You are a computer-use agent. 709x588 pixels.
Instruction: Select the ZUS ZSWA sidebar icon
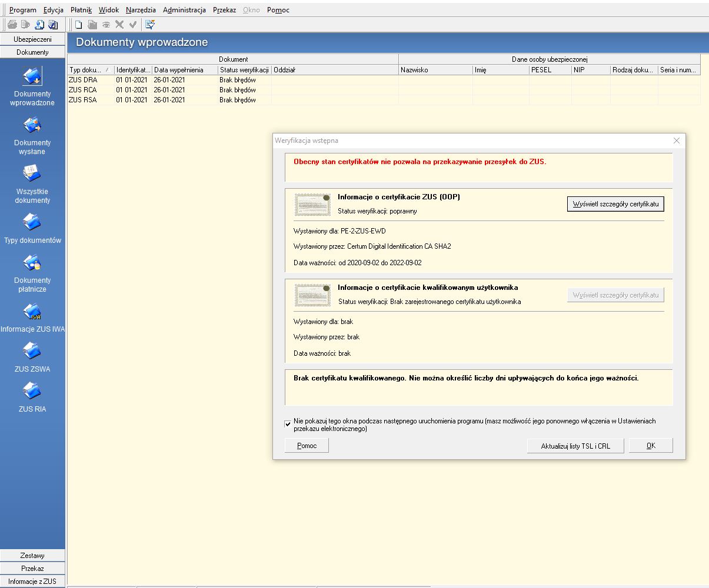[32, 351]
